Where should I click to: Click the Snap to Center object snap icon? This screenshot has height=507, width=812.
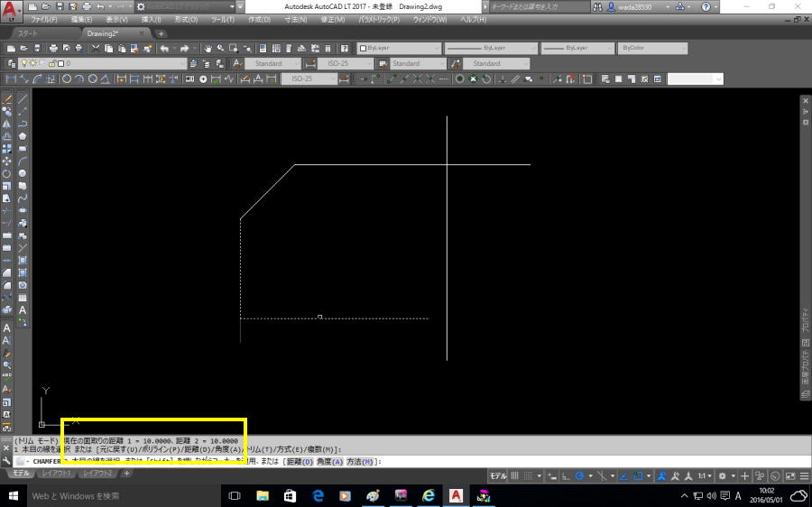click(x=459, y=78)
